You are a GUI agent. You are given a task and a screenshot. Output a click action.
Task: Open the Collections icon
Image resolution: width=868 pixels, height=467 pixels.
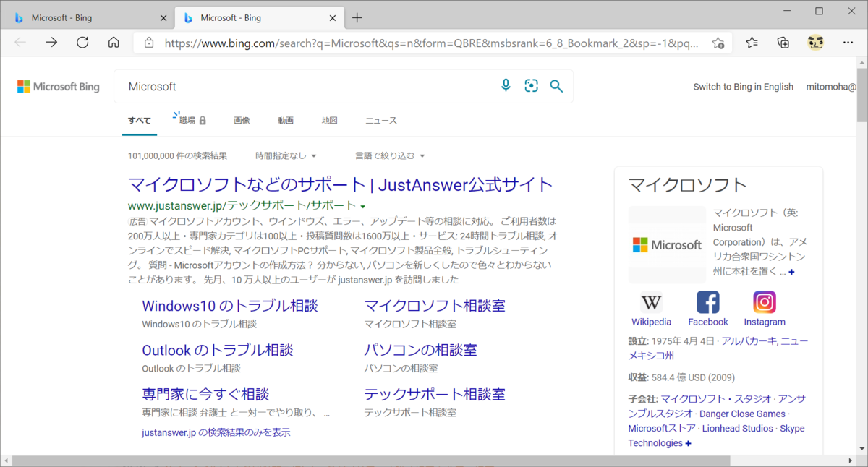coord(783,43)
